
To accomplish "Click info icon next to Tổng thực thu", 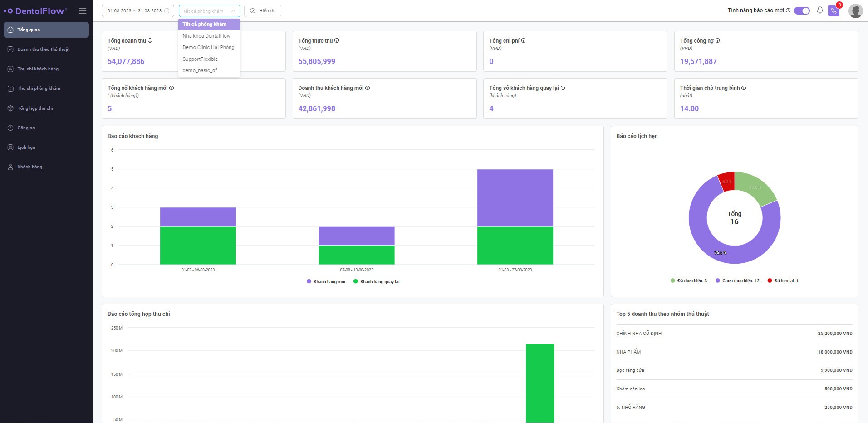I will point(337,41).
